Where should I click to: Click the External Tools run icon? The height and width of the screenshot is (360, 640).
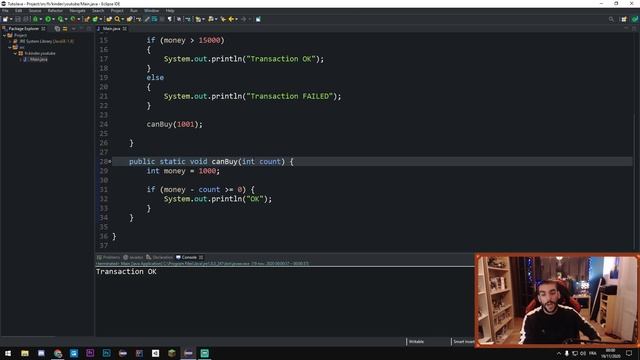click(x=73, y=19)
